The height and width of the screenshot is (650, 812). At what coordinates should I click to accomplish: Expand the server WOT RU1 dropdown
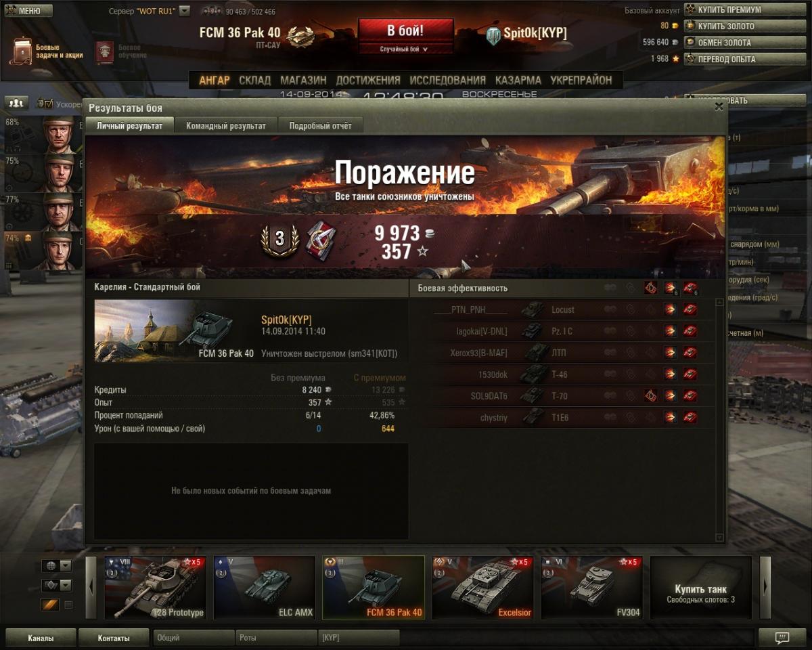(185, 11)
